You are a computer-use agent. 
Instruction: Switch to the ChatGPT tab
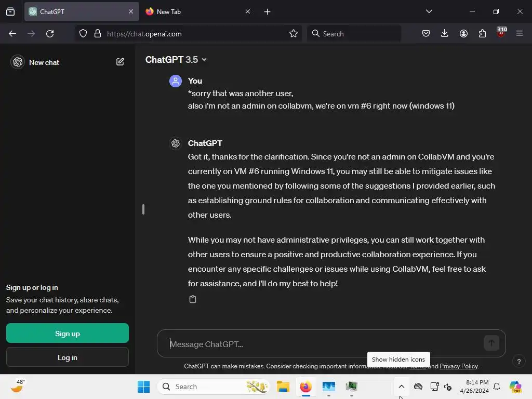point(82,11)
